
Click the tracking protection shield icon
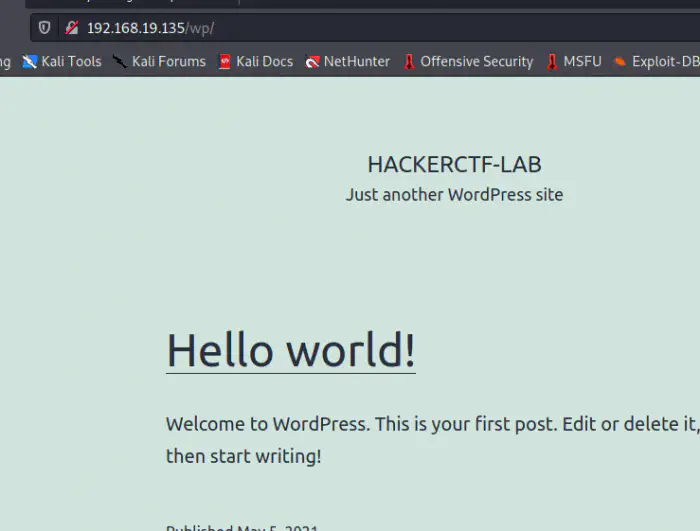click(44, 27)
